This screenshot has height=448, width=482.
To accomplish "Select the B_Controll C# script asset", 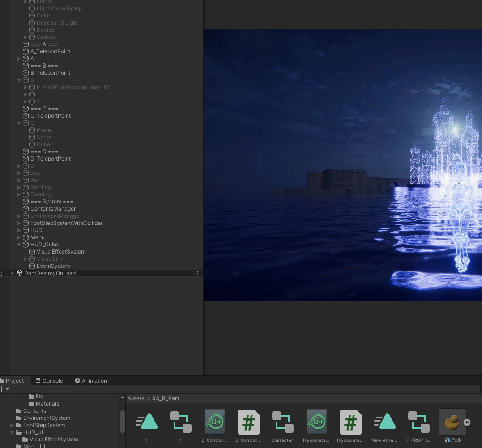I will [248, 422].
